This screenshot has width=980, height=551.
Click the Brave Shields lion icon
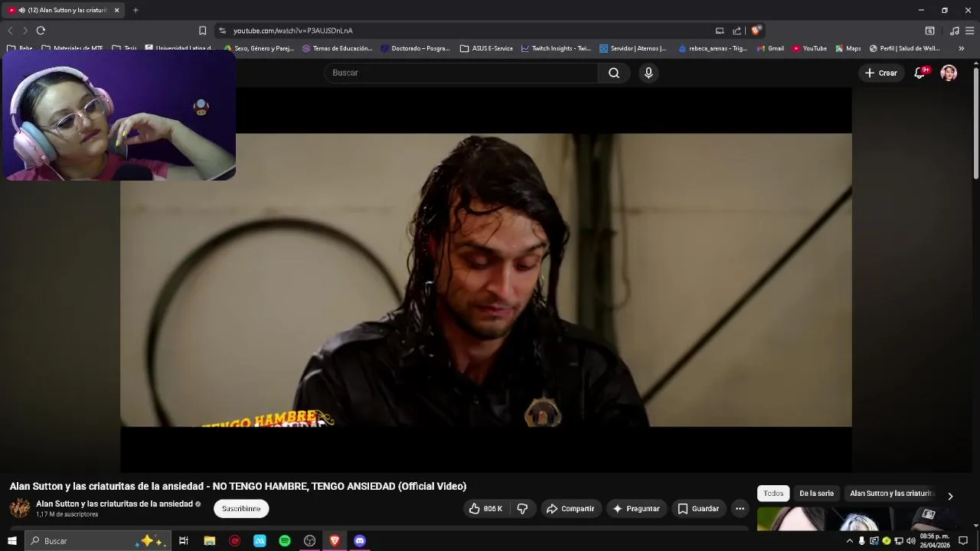point(756,31)
